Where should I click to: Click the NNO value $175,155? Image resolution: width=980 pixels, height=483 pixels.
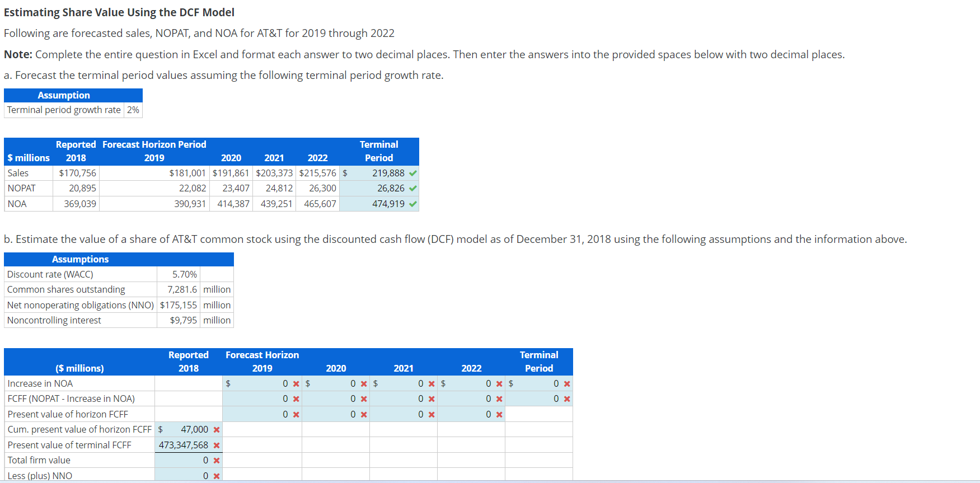point(179,305)
